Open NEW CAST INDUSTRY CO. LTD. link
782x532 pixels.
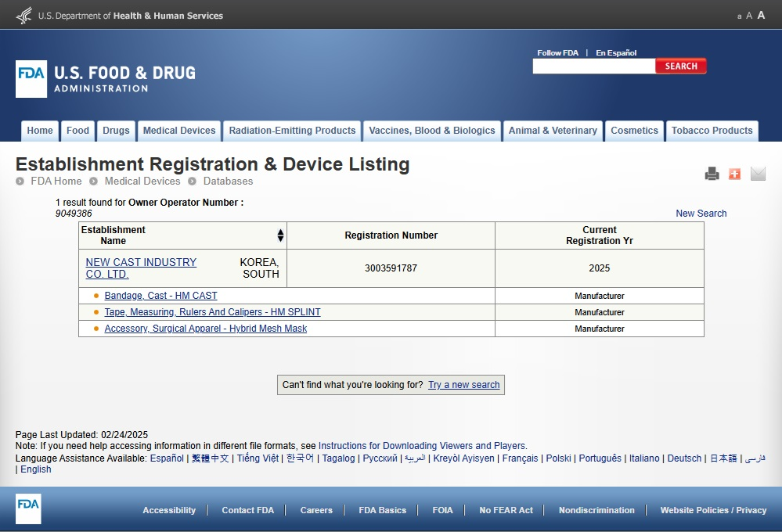click(x=141, y=268)
